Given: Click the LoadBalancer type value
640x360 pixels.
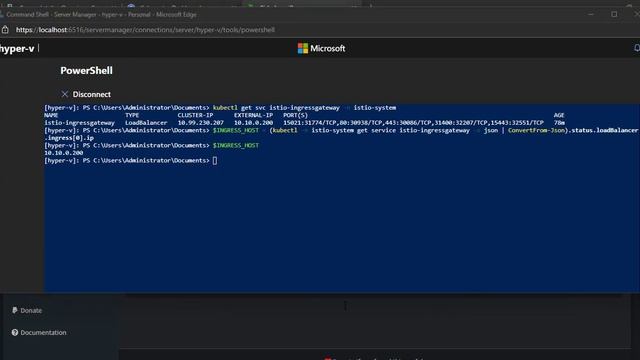Looking at the screenshot, I should [146, 123].
